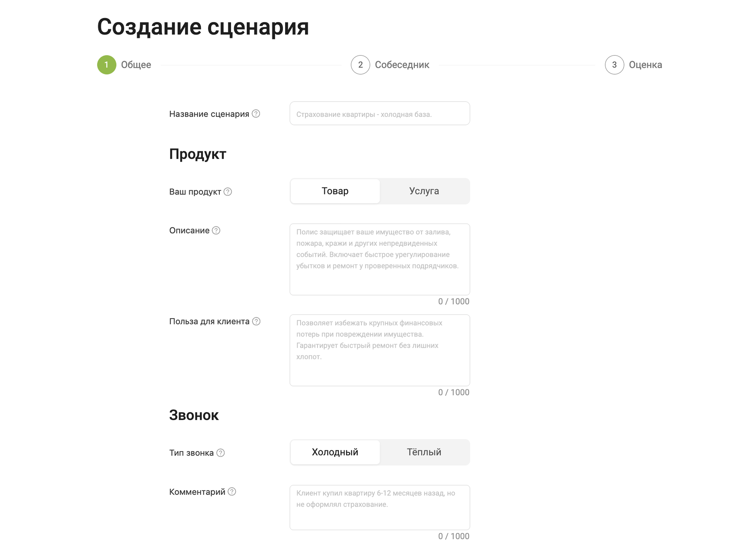The width and height of the screenshot is (756, 547).
Task: Click help icon next to Название сценария
Action: click(x=256, y=114)
